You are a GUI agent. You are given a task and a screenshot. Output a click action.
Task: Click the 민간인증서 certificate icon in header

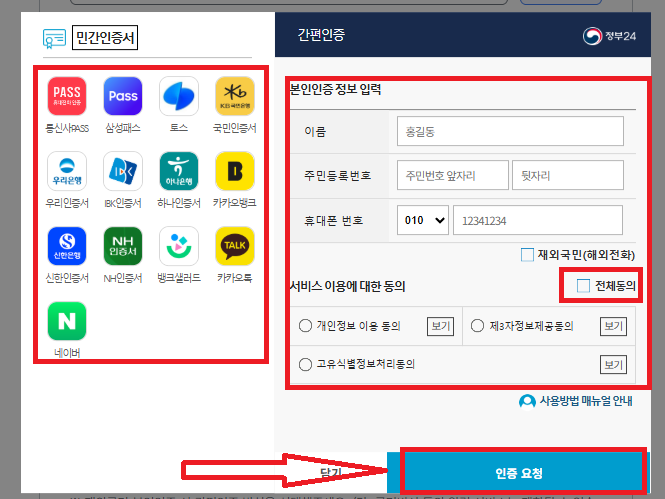tap(54, 39)
